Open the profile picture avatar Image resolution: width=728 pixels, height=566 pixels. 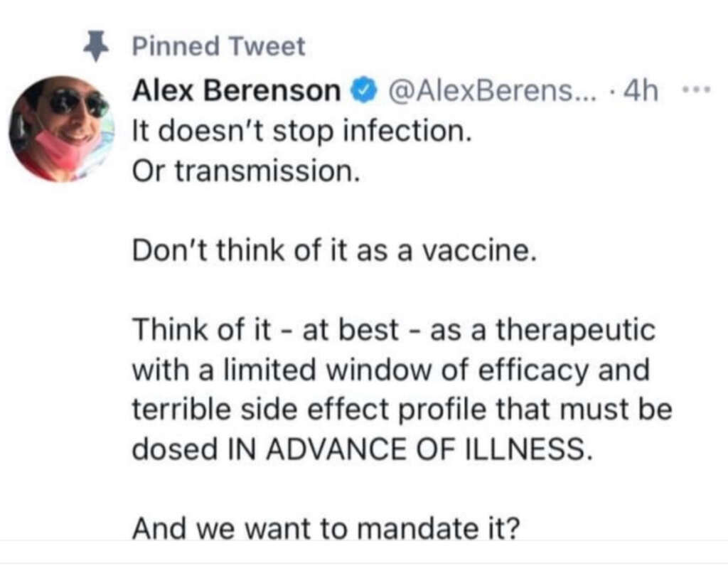pos(62,129)
